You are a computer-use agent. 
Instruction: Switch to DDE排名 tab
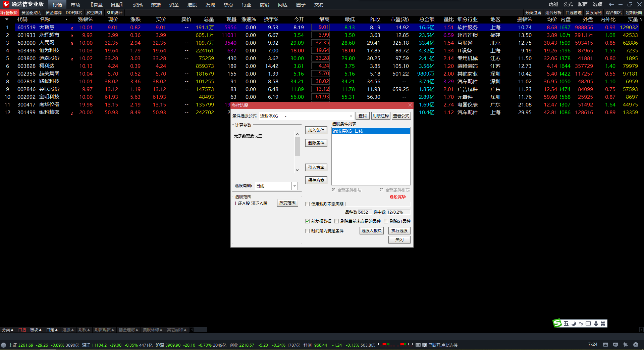pyautogui.click(x=74, y=13)
